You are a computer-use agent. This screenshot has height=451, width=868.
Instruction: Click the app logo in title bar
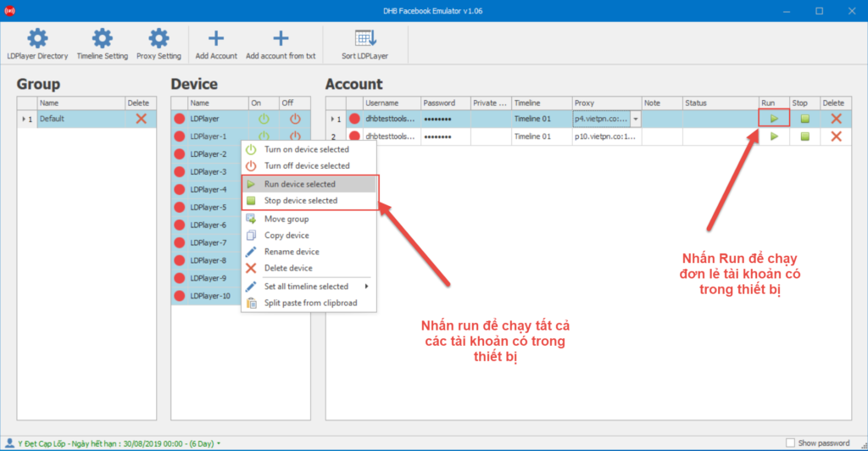tap(9, 10)
